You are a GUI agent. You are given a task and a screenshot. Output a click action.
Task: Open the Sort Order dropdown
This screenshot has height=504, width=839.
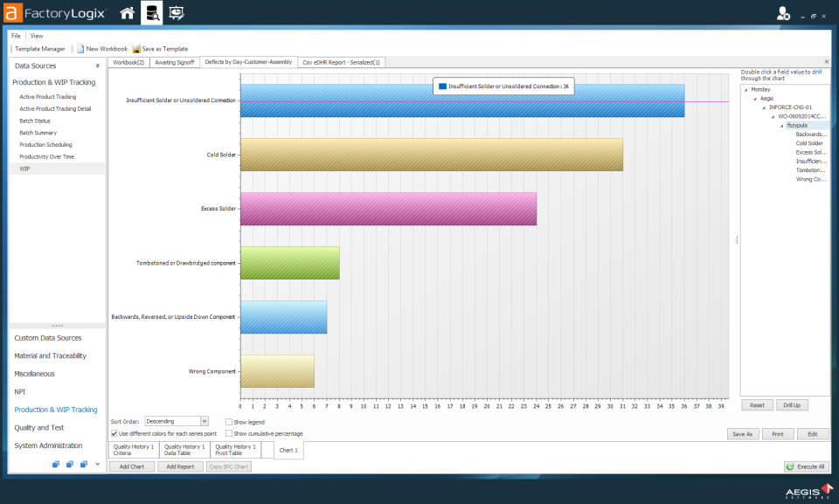point(205,420)
